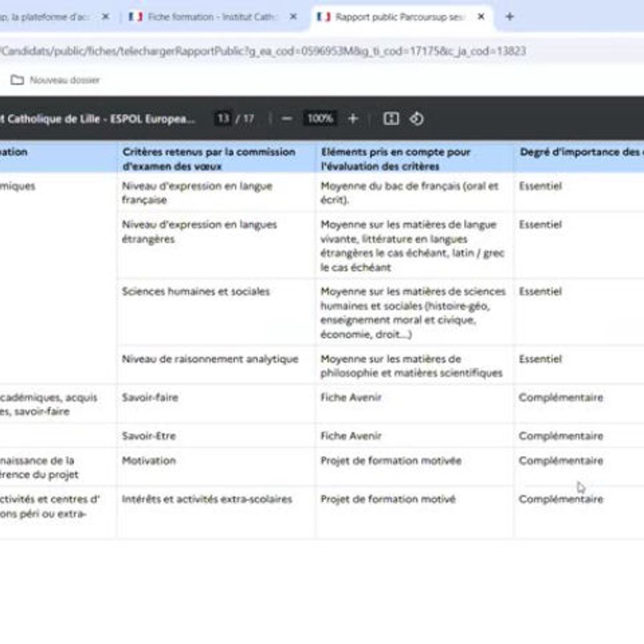
Task: Select 'Essentiel' in raisonnement analytique row
Action: pos(540,359)
